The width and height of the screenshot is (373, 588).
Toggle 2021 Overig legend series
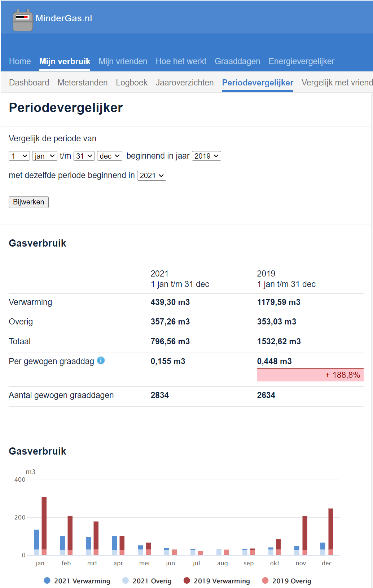click(126, 580)
